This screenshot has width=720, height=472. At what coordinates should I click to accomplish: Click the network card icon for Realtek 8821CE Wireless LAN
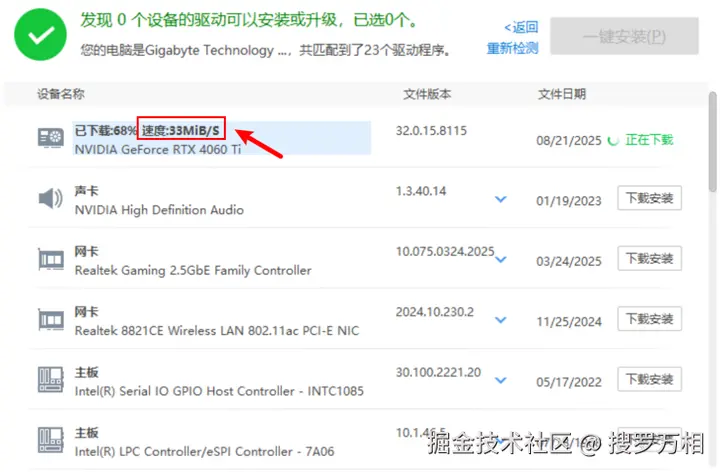[x=51, y=320]
